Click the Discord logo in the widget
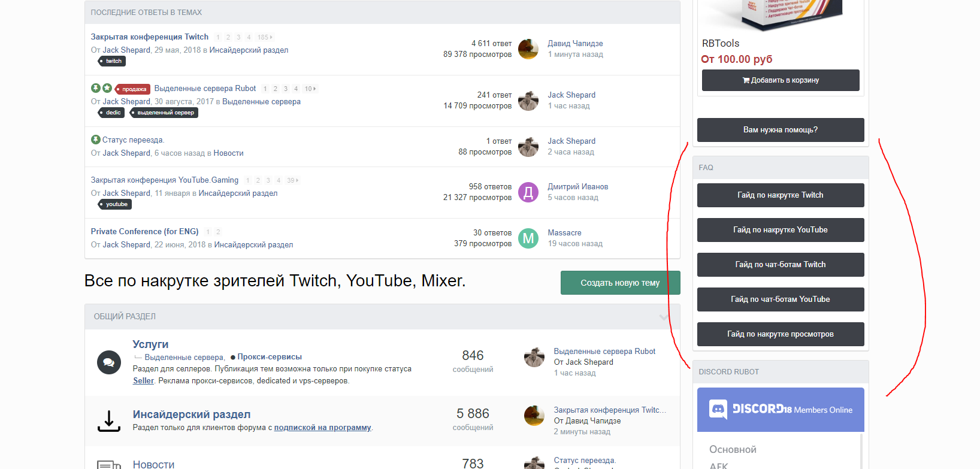This screenshot has width=980, height=469. [x=718, y=409]
